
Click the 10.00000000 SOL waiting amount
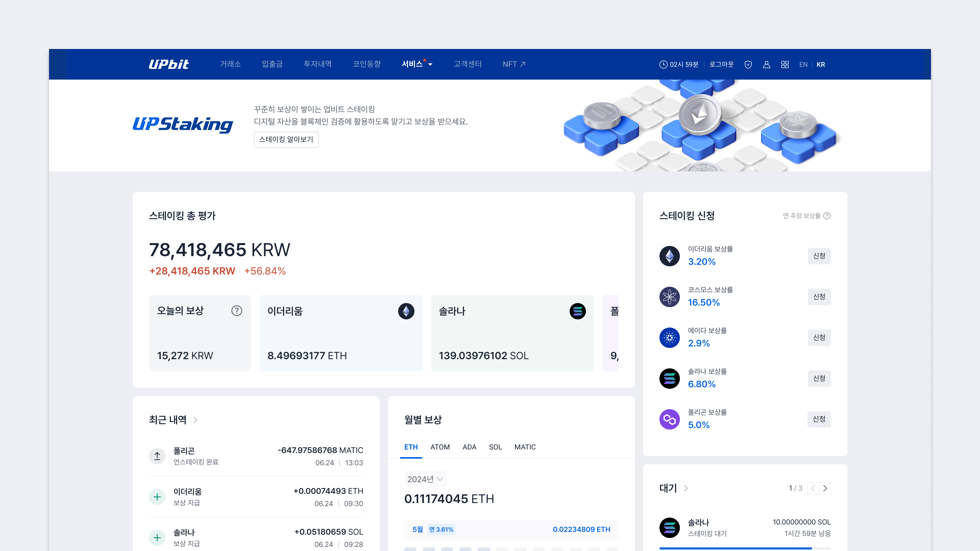(x=802, y=522)
